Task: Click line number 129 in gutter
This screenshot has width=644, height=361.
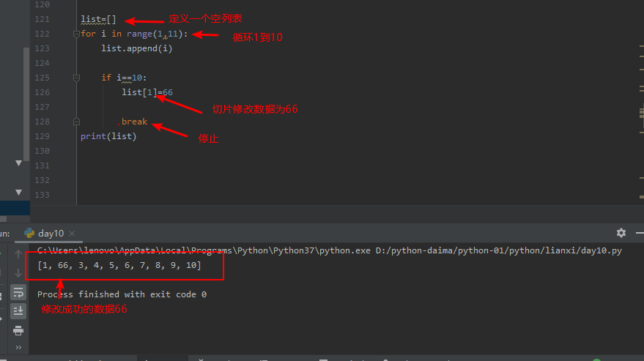Action: [x=42, y=136]
